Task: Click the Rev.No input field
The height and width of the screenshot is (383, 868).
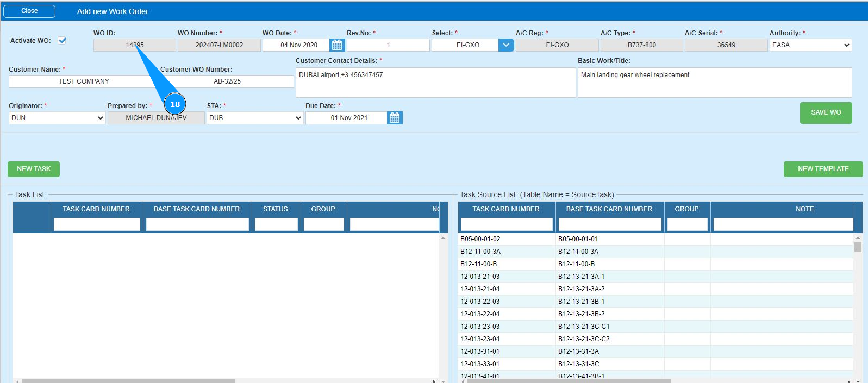Action: [x=388, y=45]
